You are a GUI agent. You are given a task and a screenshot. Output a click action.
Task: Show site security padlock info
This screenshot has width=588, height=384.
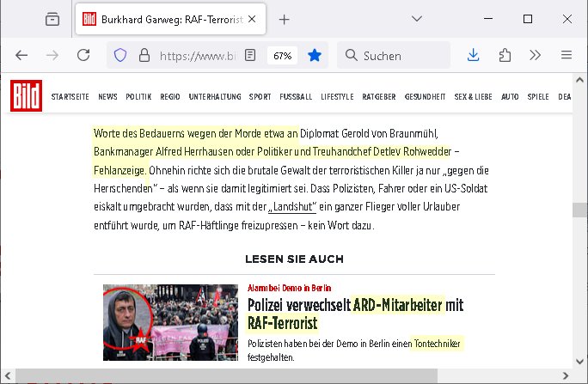[144, 56]
